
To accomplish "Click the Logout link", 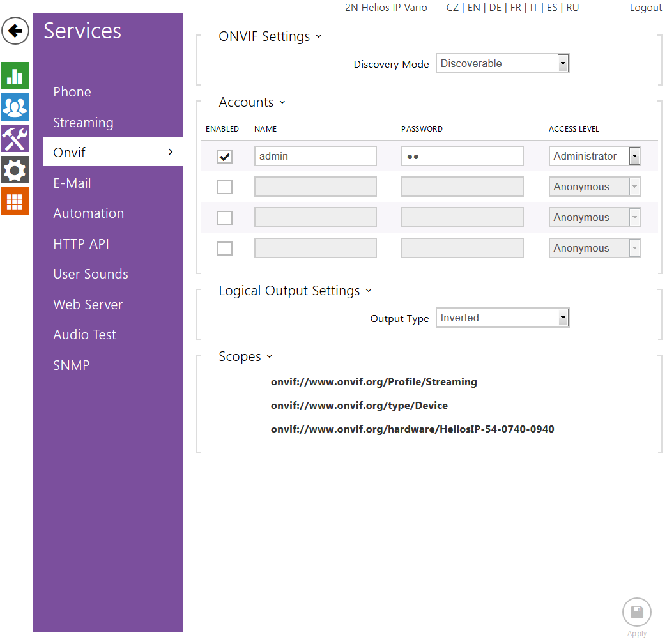I will (645, 8).
